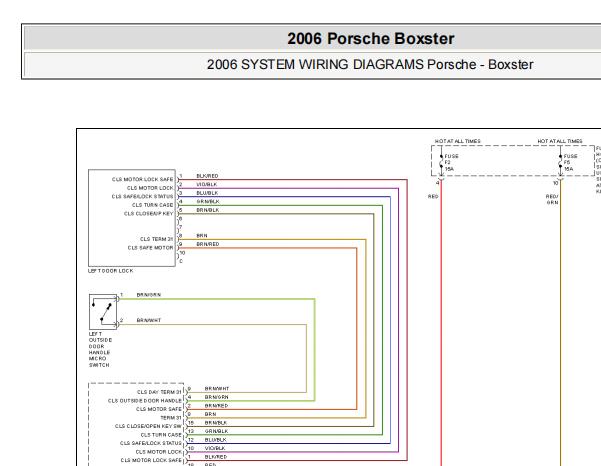This screenshot has width=601, height=466.
Task: Click 'BRN/BLK' label beside CLS CLOSE/OPEN KEY SW
Action: [x=216, y=423]
